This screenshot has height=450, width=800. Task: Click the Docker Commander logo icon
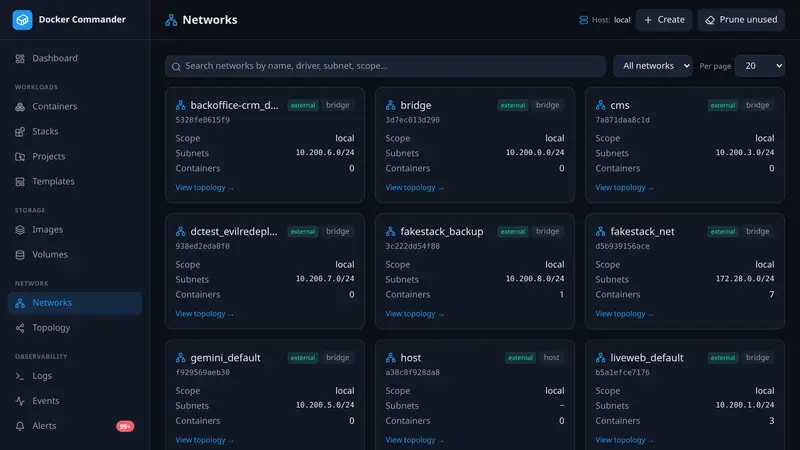22,20
